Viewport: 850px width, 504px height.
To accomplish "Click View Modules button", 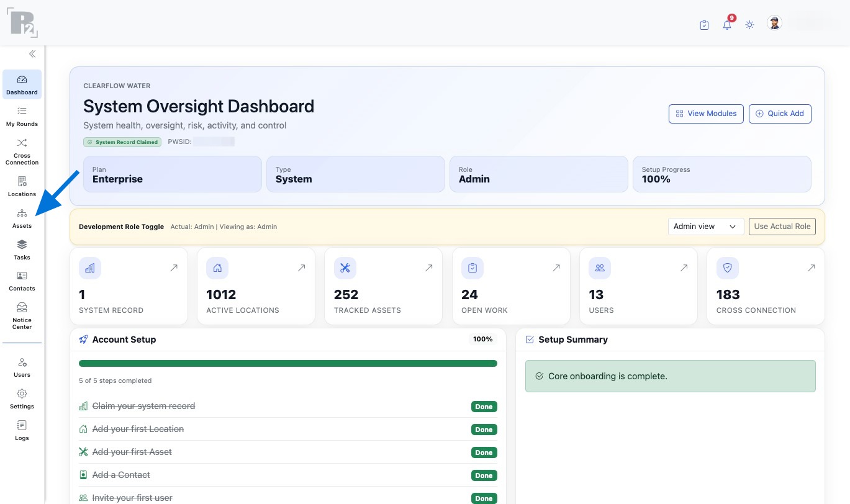I will click(x=706, y=114).
